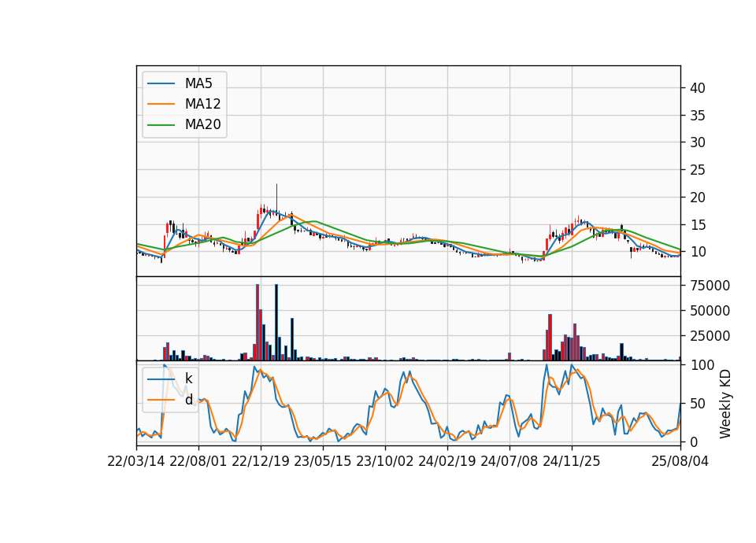Click the 25/08/04 date tick label
Viewport: 756px width, 543px height.
pos(680,462)
